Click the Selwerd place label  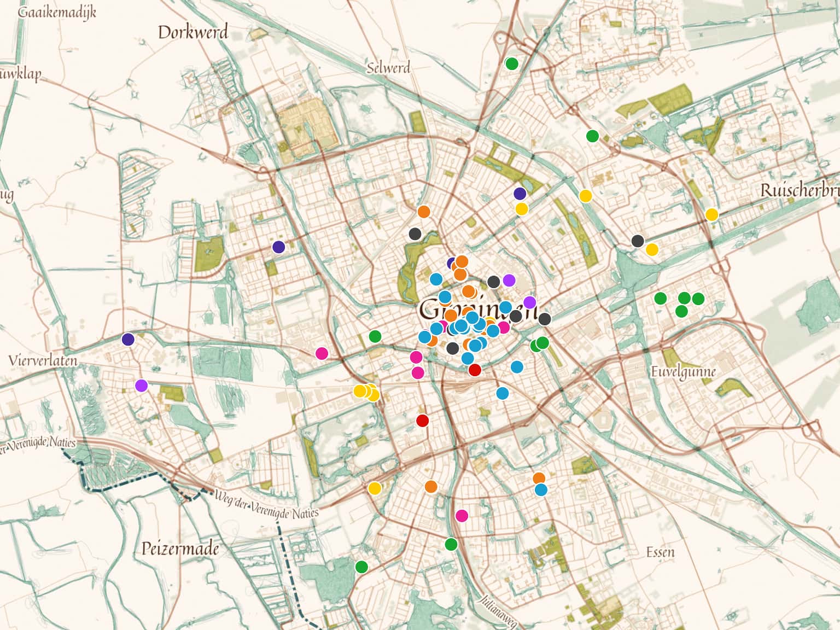coord(388,68)
